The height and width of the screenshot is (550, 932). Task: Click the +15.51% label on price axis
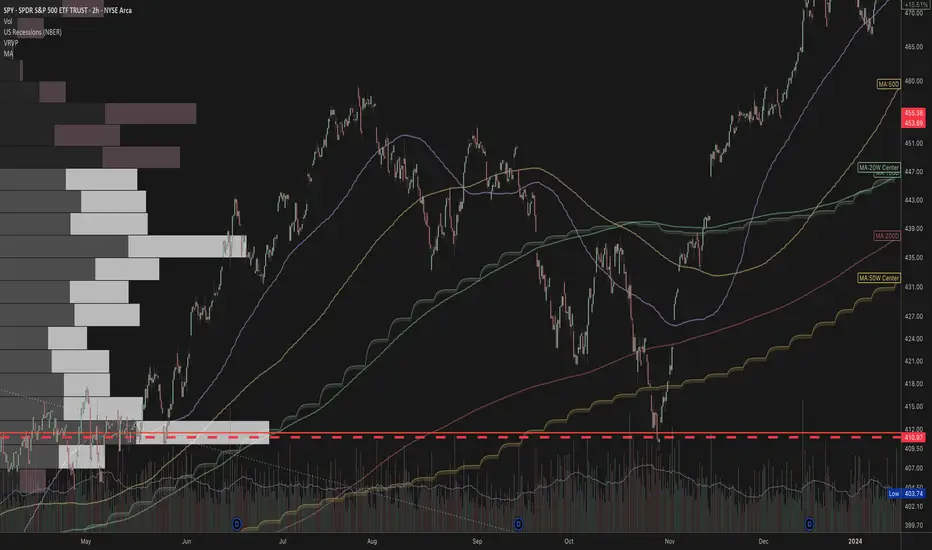coord(914,4)
